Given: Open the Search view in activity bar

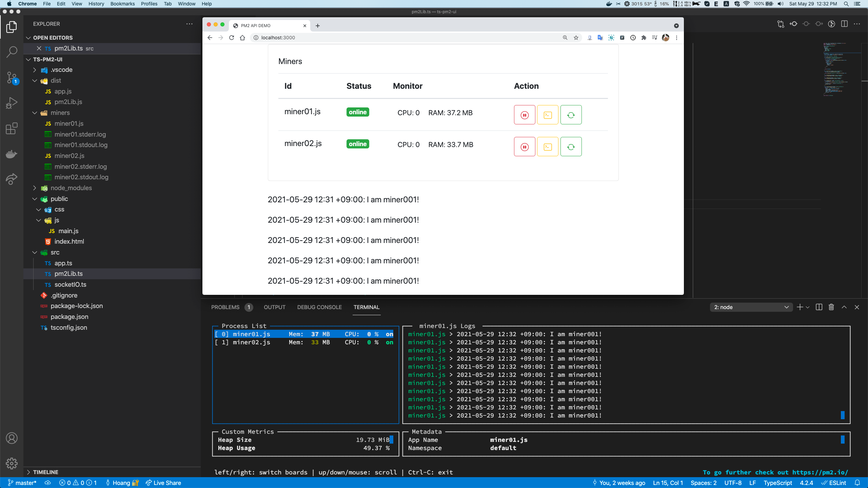Looking at the screenshot, I should click(12, 52).
